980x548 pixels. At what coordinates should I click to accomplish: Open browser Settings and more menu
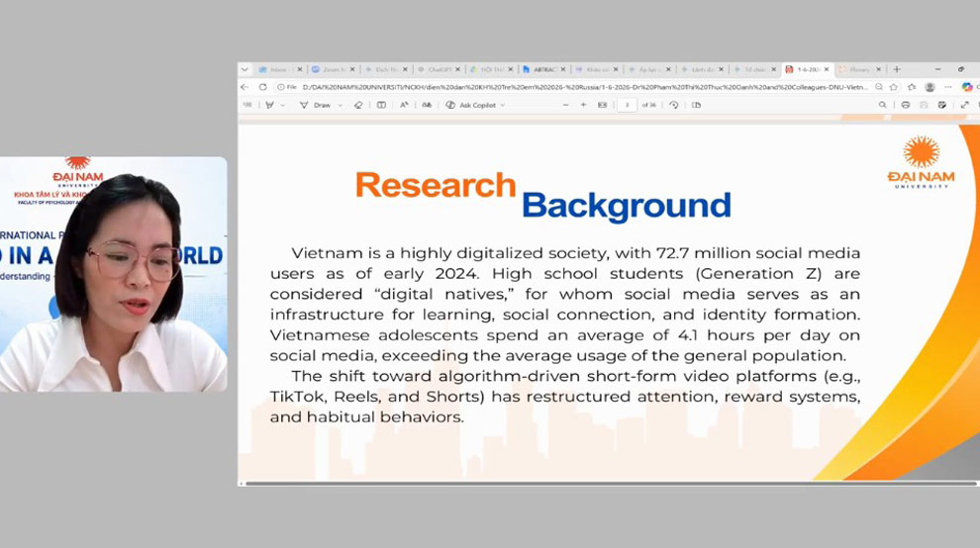[x=948, y=87]
